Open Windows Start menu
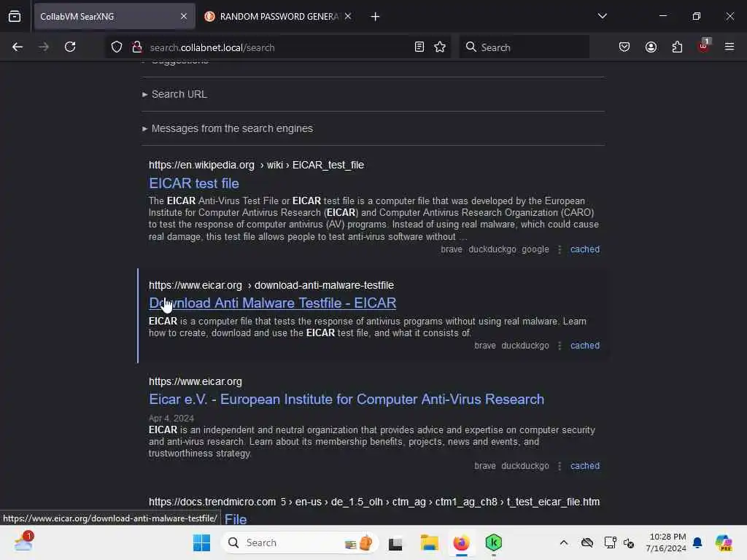The height and width of the screenshot is (560, 747). pos(201,542)
